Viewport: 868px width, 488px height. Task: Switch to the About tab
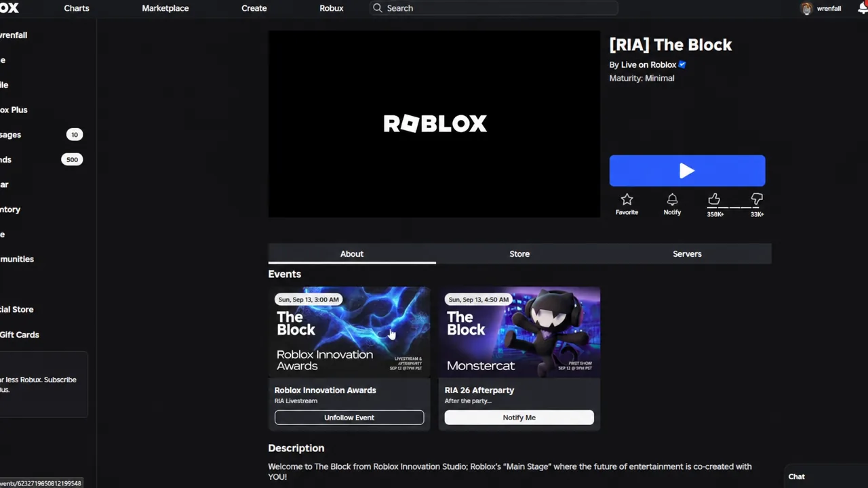point(352,253)
